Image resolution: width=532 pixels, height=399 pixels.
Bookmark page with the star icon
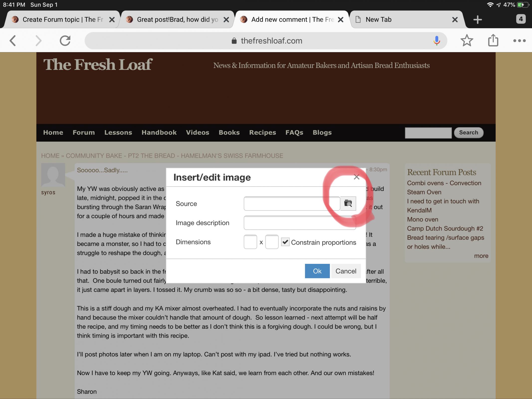(x=467, y=41)
